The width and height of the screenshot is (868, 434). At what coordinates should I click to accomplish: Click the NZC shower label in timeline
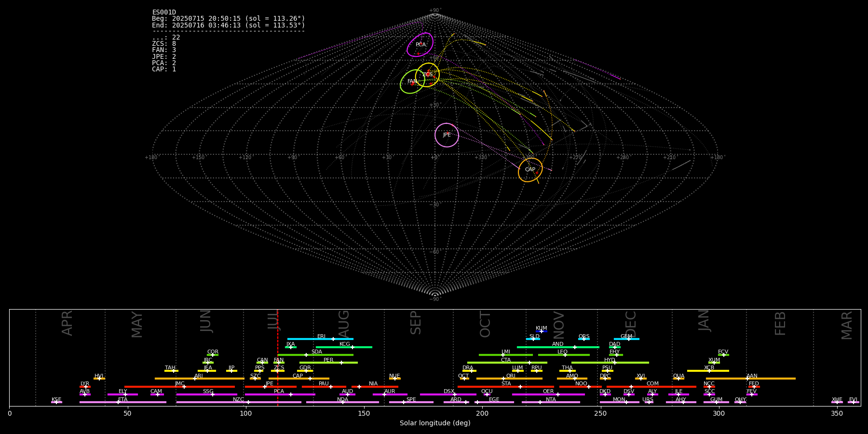tap(239, 400)
